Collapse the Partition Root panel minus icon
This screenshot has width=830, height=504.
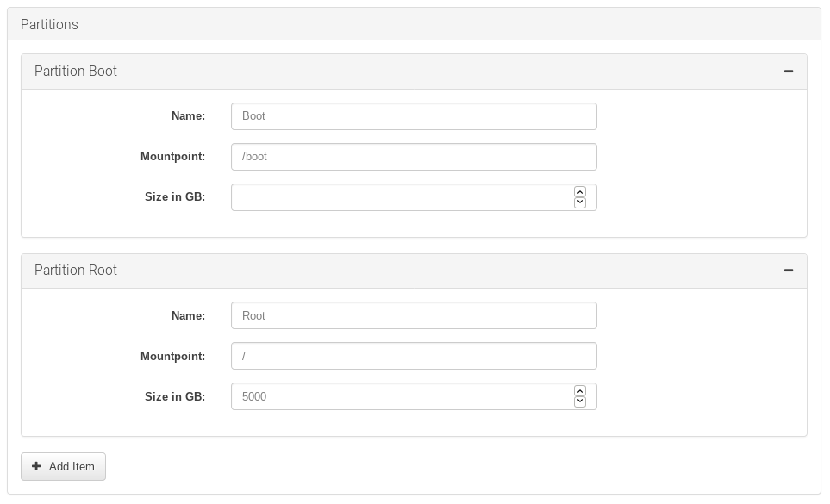[x=789, y=271]
